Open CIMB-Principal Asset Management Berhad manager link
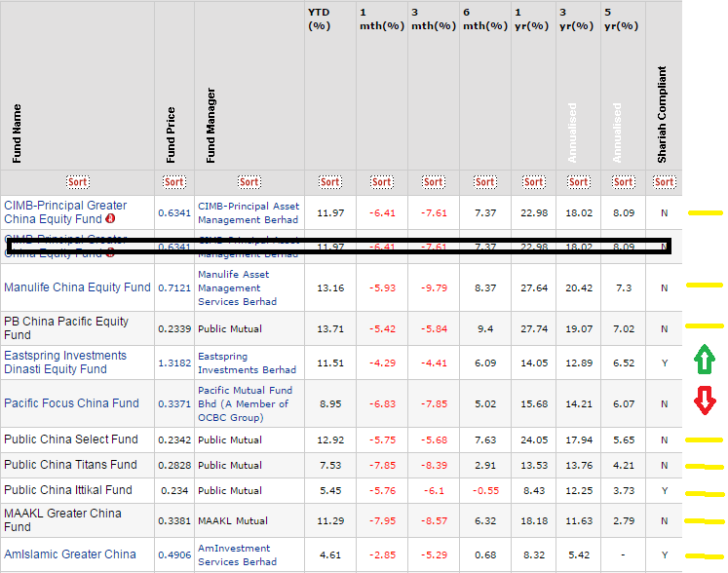Image resolution: width=728 pixels, height=573 pixels. click(x=249, y=212)
